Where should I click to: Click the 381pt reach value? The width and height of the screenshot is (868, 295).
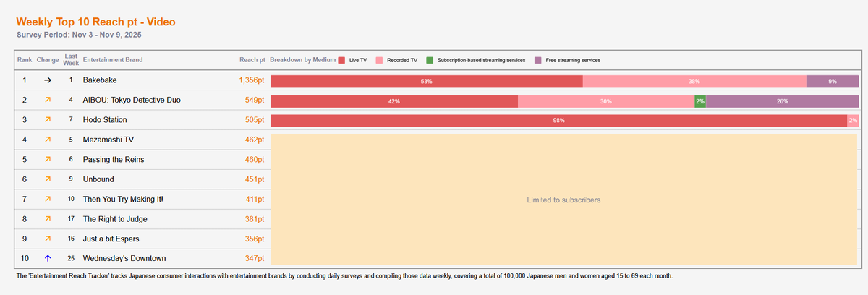[x=255, y=219]
